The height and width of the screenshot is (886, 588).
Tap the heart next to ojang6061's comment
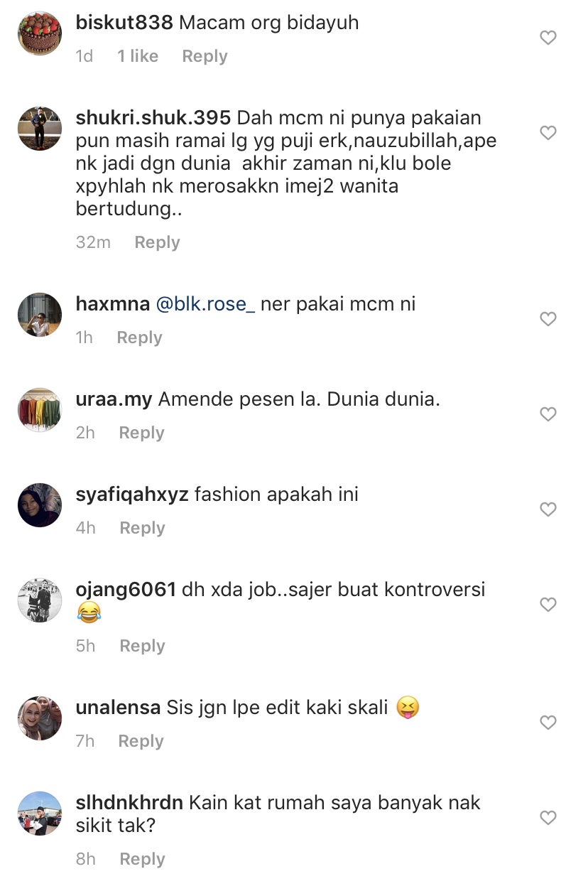[548, 605]
